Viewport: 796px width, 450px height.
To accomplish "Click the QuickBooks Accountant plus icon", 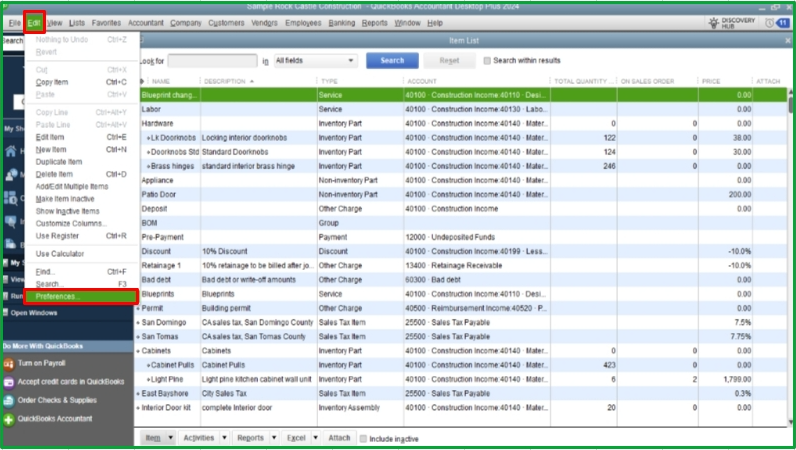I will point(9,419).
